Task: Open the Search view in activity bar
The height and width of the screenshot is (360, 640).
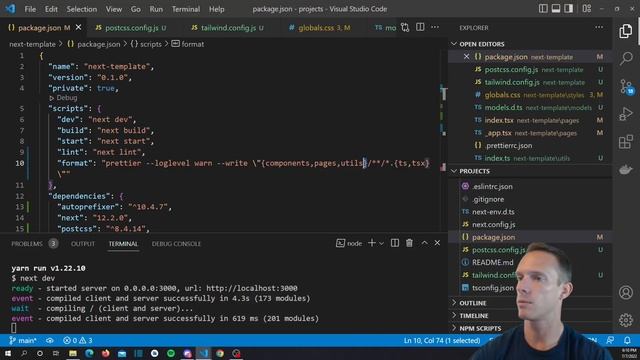Action: coord(626,58)
